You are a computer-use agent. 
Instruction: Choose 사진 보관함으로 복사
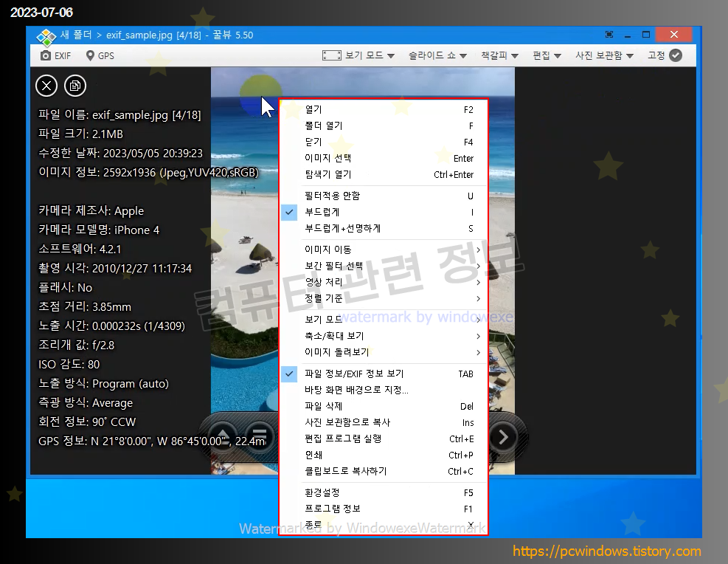pos(384,423)
